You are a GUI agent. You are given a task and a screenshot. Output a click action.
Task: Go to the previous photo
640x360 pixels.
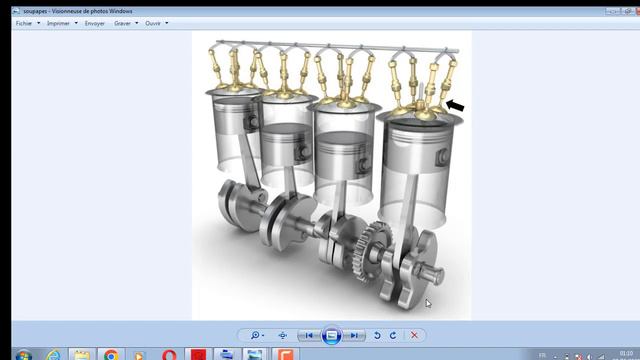tap(309, 335)
